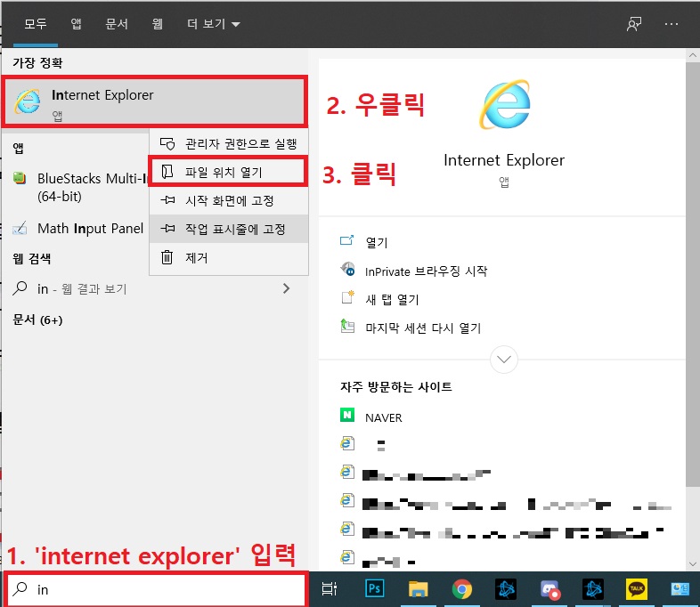Click the new tab icon beside 새 탭 열기

[347, 297]
